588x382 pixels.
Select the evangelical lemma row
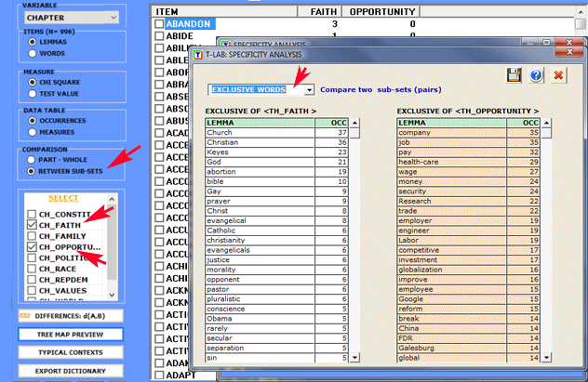tap(276, 220)
